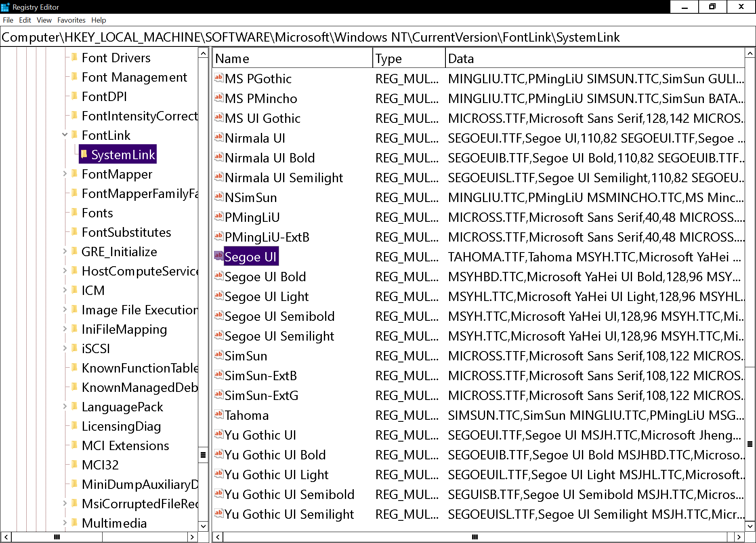Expand the Image File Execution tree node
Screen dimensions: 756x543
coord(65,309)
